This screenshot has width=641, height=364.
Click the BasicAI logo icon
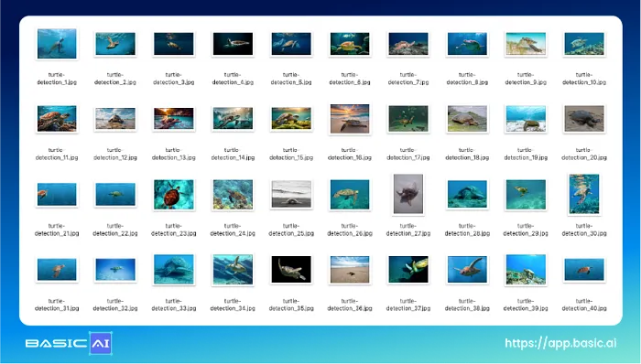point(101,343)
